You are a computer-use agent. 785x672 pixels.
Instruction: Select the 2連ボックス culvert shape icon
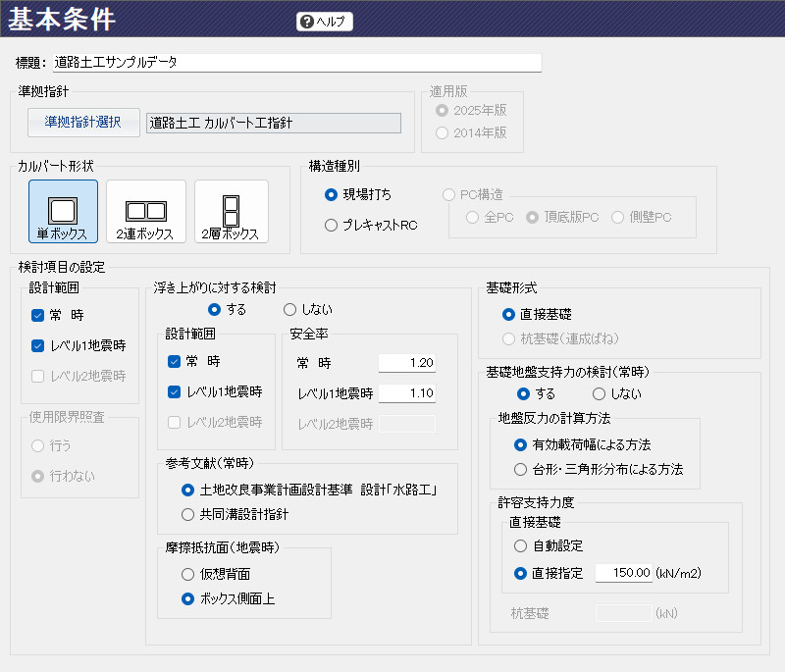pyautogui.click(x=145, y=212)
